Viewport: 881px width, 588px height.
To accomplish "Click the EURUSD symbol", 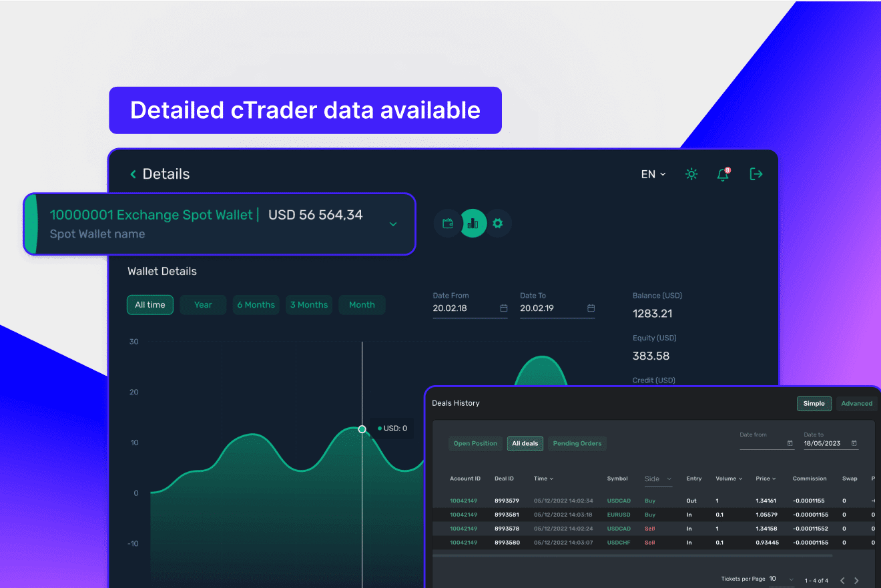I will click(x=619, y=515).
